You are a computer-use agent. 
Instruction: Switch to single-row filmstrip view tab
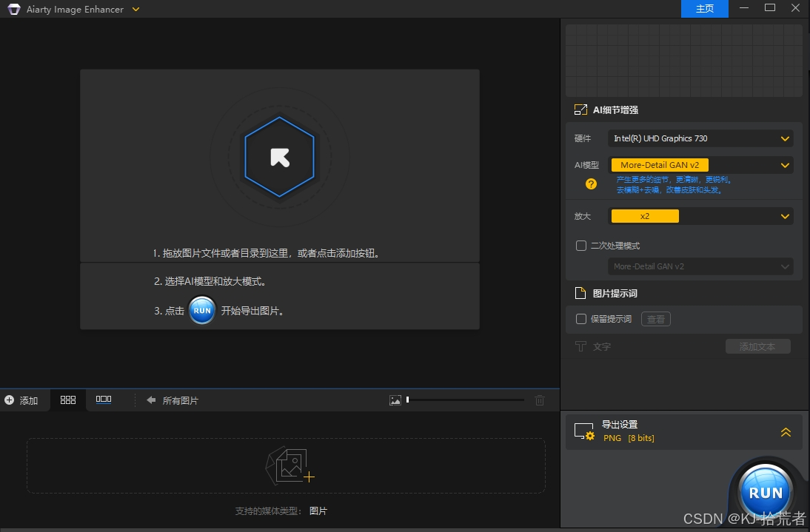104,400
